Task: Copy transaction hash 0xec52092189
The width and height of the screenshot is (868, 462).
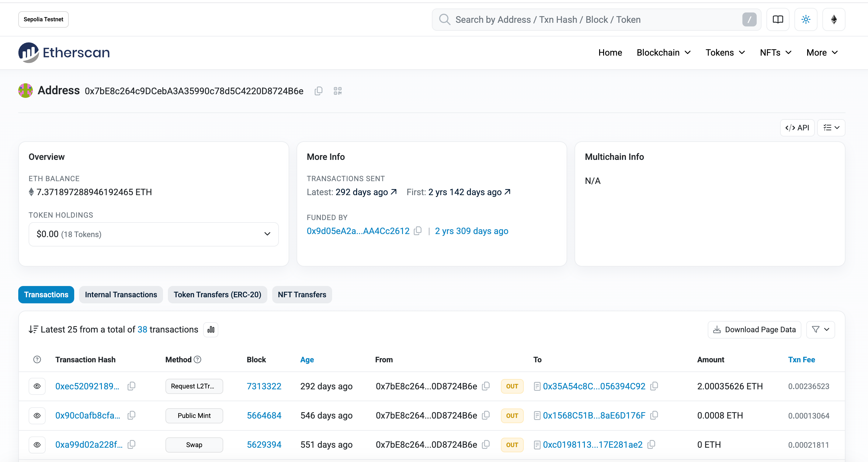Action: [x=131, y=386]
